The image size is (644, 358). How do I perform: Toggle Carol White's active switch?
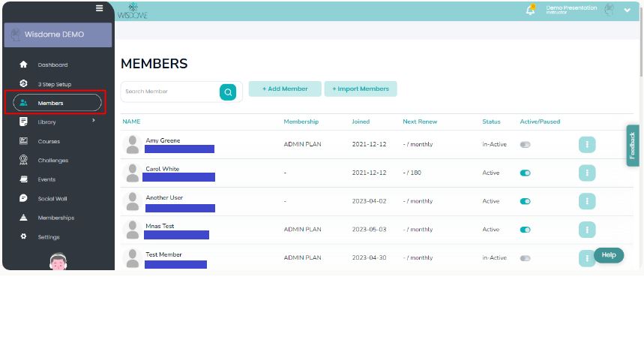tap(526, 173)
